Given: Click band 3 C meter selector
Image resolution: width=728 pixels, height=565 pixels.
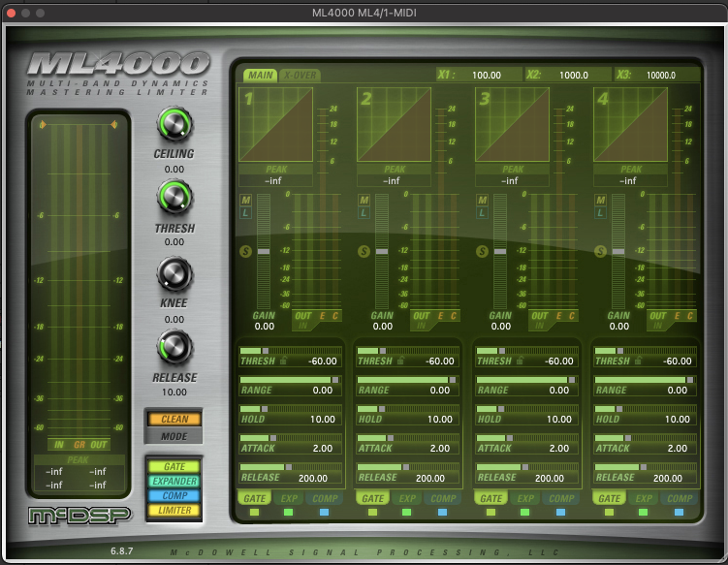Looking at the screenshot, I should tap(572, 316).
